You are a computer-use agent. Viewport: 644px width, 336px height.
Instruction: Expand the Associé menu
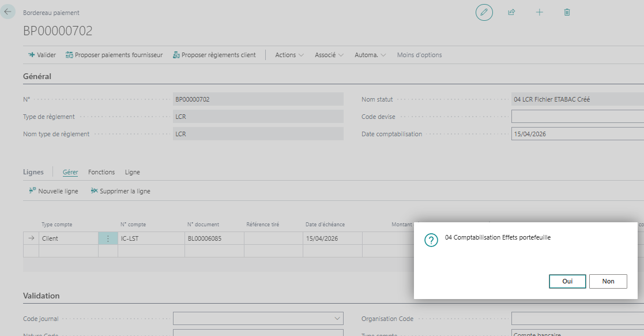coord(327,54)
